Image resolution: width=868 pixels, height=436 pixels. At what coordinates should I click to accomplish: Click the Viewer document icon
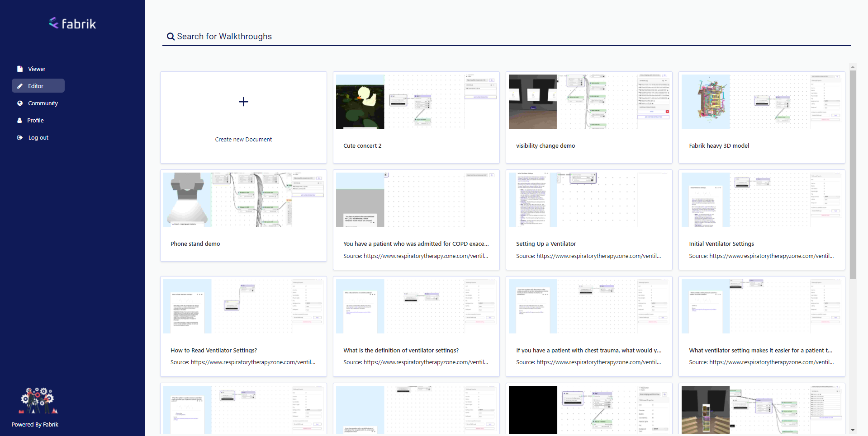pyautogui.click(x=20, y=69)
